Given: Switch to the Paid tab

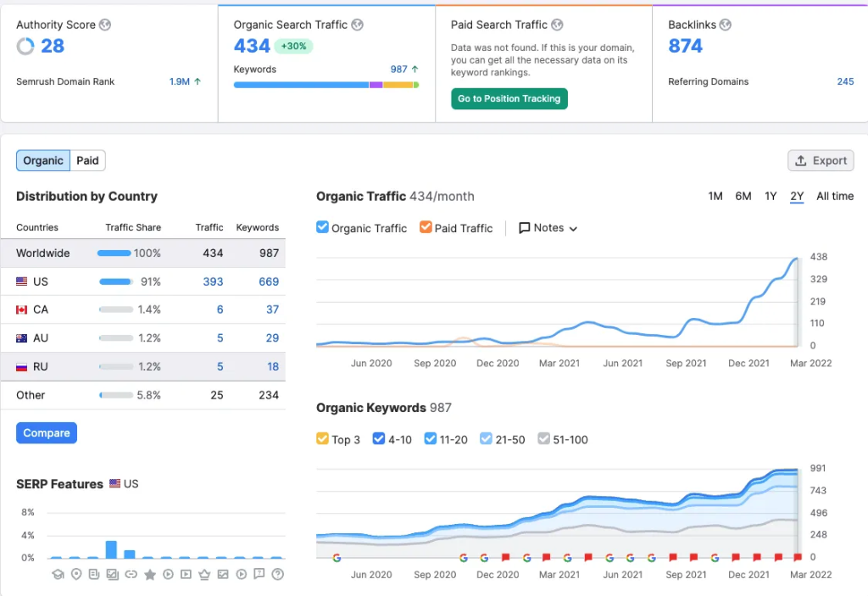Looking at the screenshot, I should [88, 160].
